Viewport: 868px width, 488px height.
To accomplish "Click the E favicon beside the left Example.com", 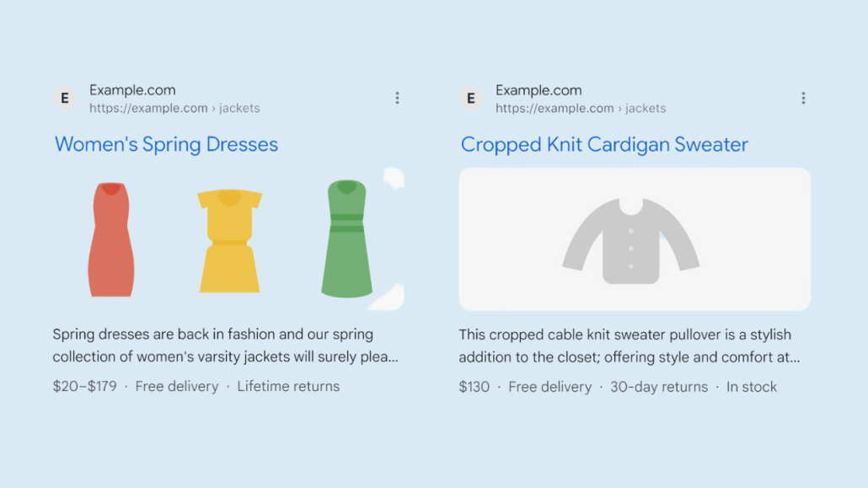I will [65, 98].
